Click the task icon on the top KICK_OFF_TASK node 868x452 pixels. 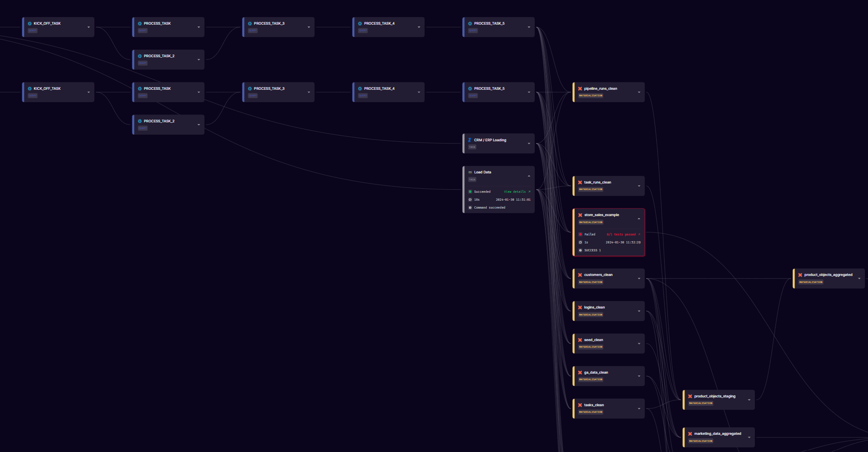(x=29, y=23)
